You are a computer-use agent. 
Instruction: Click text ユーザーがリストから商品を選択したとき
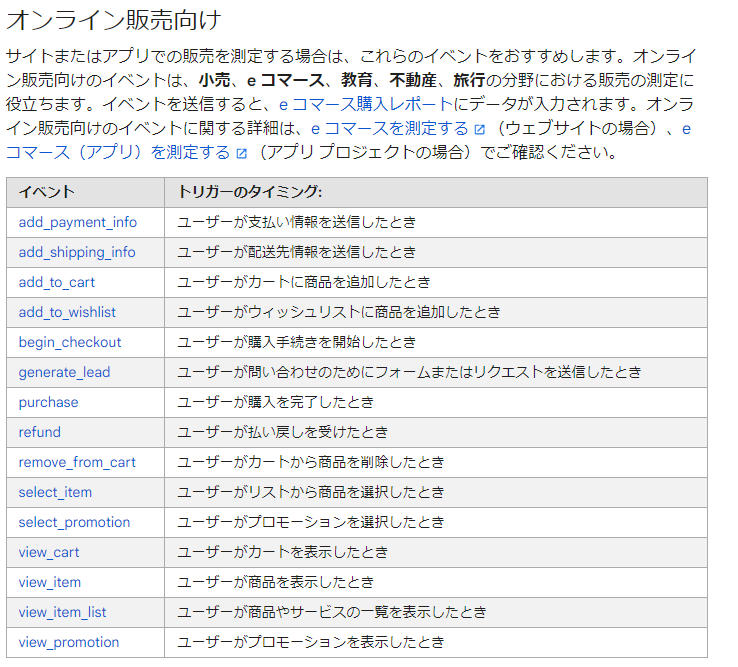(311, 492)
